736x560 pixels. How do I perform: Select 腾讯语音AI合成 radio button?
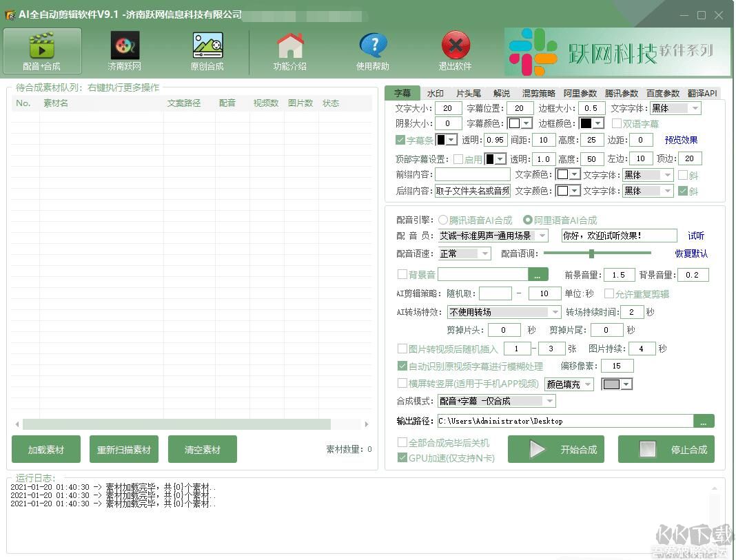[444, 220]
